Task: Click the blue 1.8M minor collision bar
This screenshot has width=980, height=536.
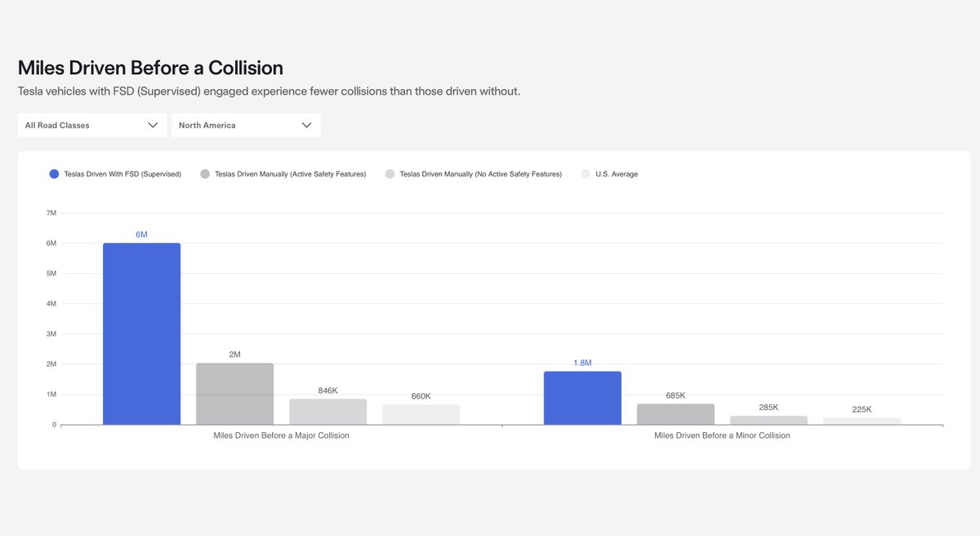Action: [582, 398]
